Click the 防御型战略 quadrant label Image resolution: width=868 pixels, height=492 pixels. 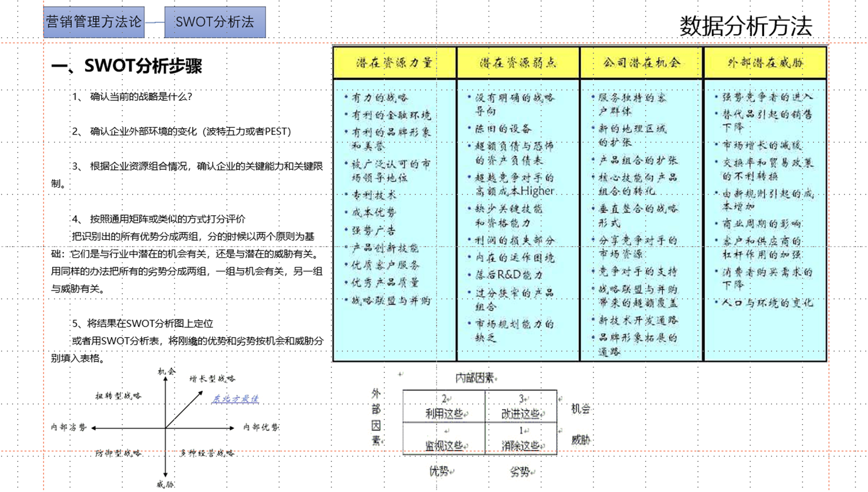coord(118,453)
